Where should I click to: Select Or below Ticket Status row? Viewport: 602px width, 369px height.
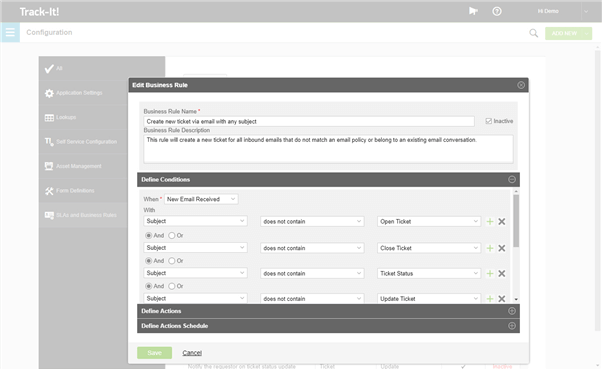(x=172, y=286)
